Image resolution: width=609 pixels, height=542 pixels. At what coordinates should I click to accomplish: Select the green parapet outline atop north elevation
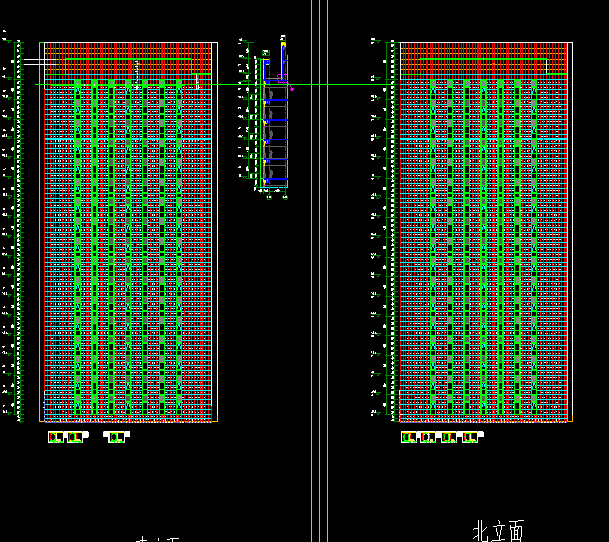tap(480, 58)
